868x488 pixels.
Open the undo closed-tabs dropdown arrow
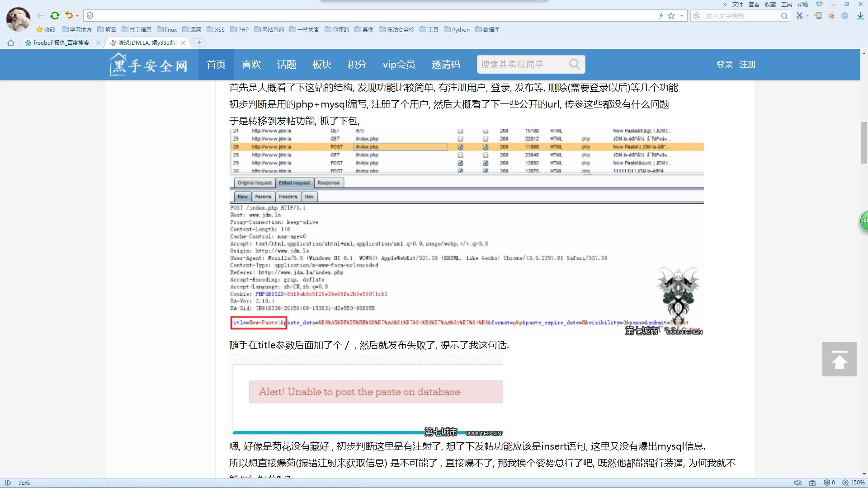[x=77, y=16]
